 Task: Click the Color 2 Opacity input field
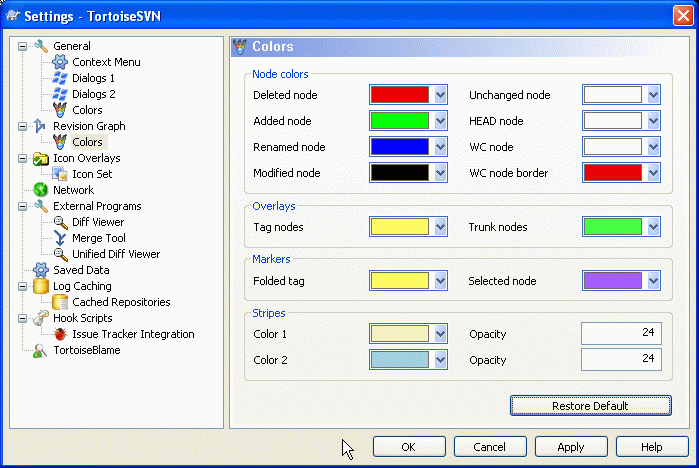[x=621, y=359]
